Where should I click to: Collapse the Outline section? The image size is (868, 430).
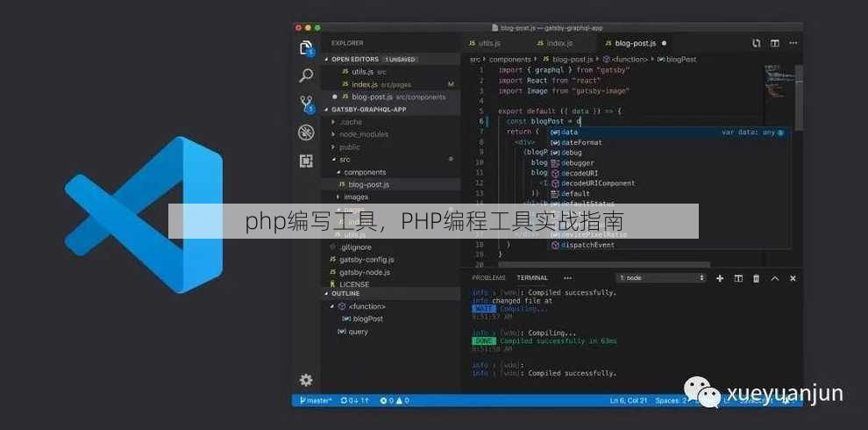point(390,294)
